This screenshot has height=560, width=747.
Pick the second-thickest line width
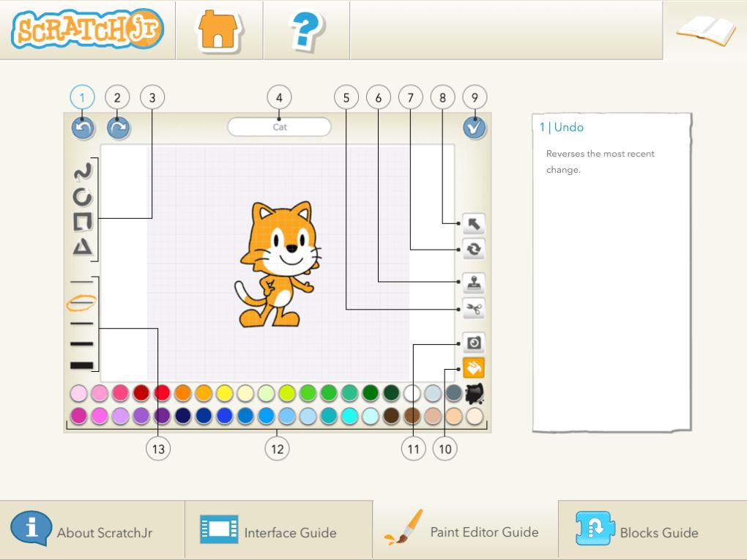[x=82, y=344]
